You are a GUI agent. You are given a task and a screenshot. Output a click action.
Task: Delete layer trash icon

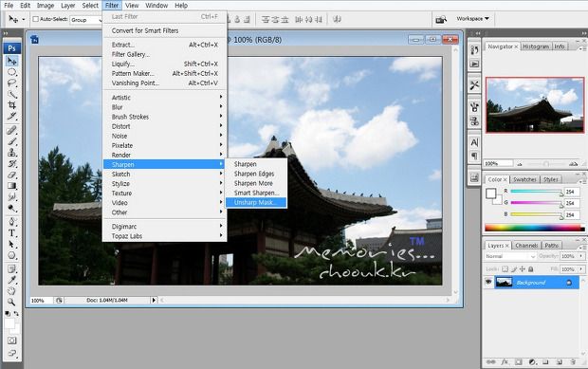(x=573, y=361)
